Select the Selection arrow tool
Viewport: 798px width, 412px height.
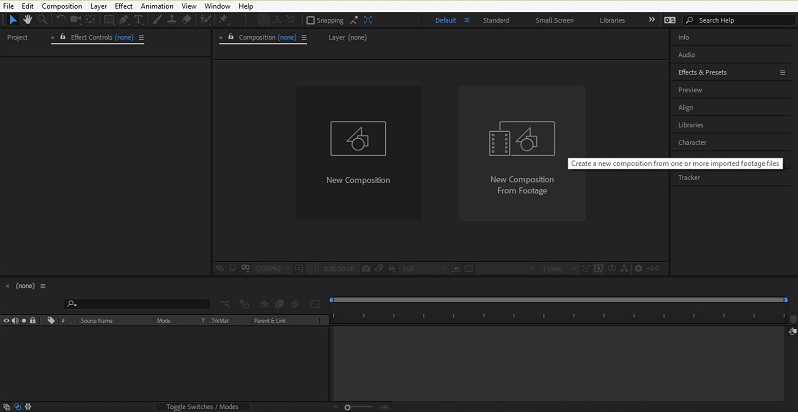pos(13,19)
